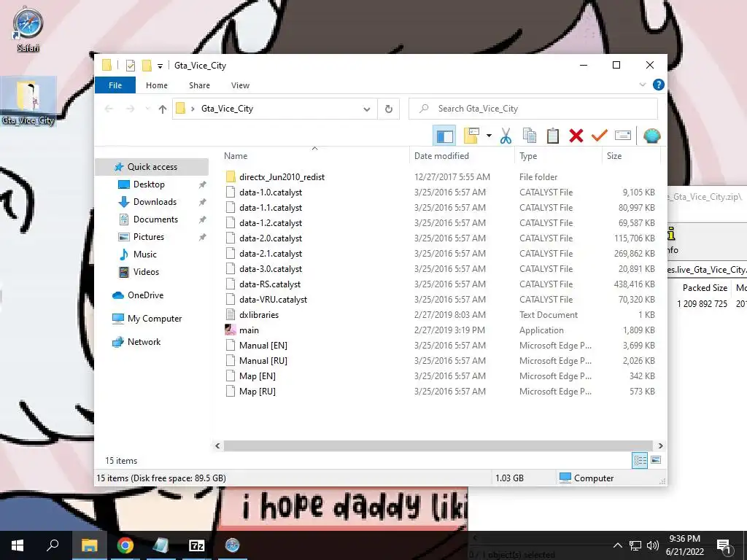Viewport: 747px width, 560px height.
Task: Open the Quick Access Toolbar dropdown arrow
Action: (x=160, y=66)
